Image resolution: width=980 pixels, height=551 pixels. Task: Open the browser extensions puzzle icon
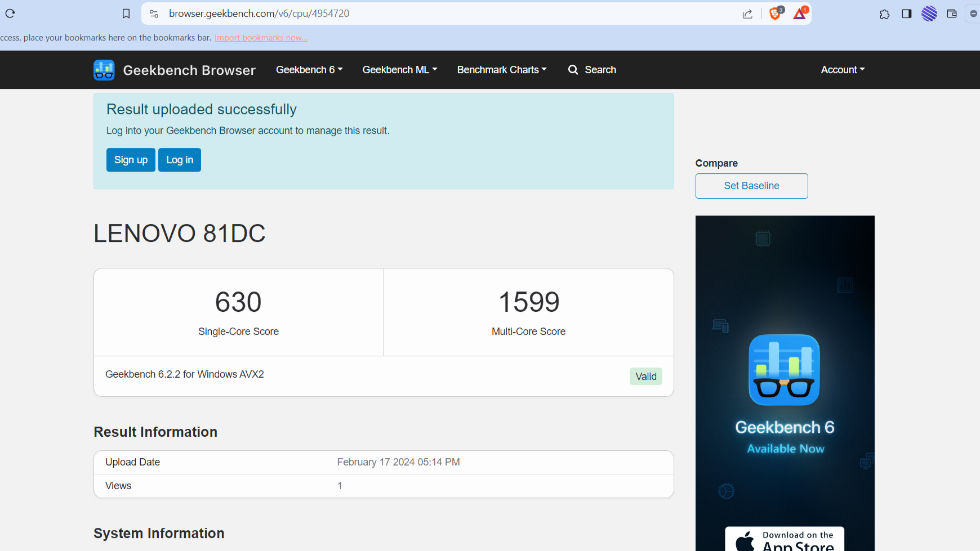tap(884, 14)
